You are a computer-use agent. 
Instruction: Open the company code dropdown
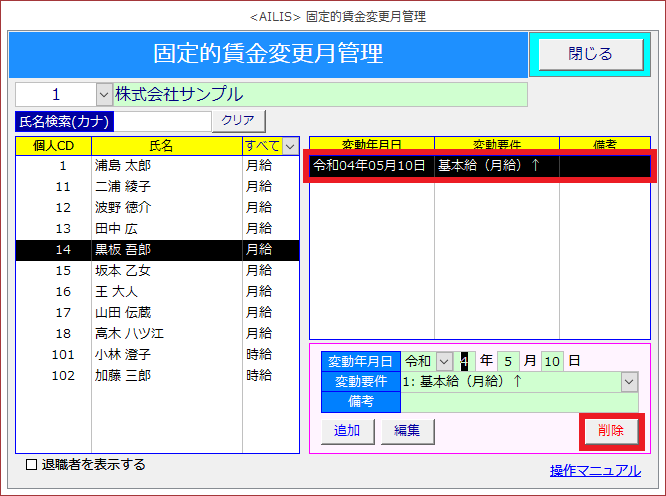105,95
